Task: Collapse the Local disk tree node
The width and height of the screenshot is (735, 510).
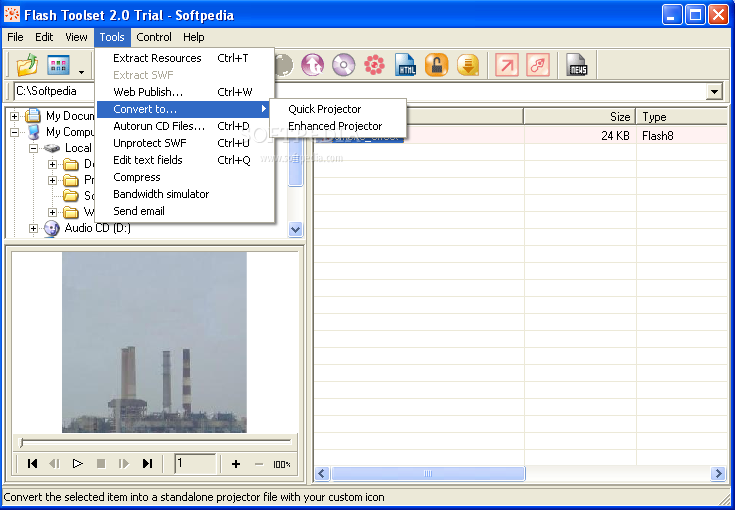Action: 33,148
